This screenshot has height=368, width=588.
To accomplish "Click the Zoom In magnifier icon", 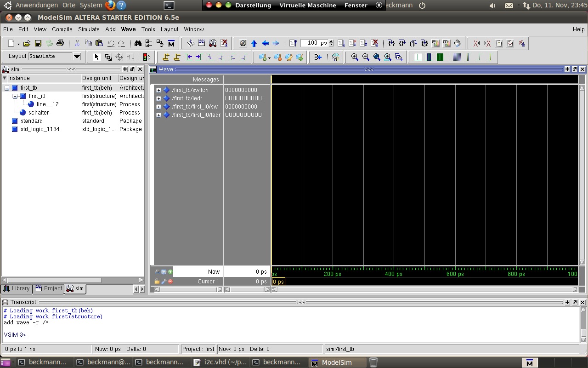I will pos(355,57).
